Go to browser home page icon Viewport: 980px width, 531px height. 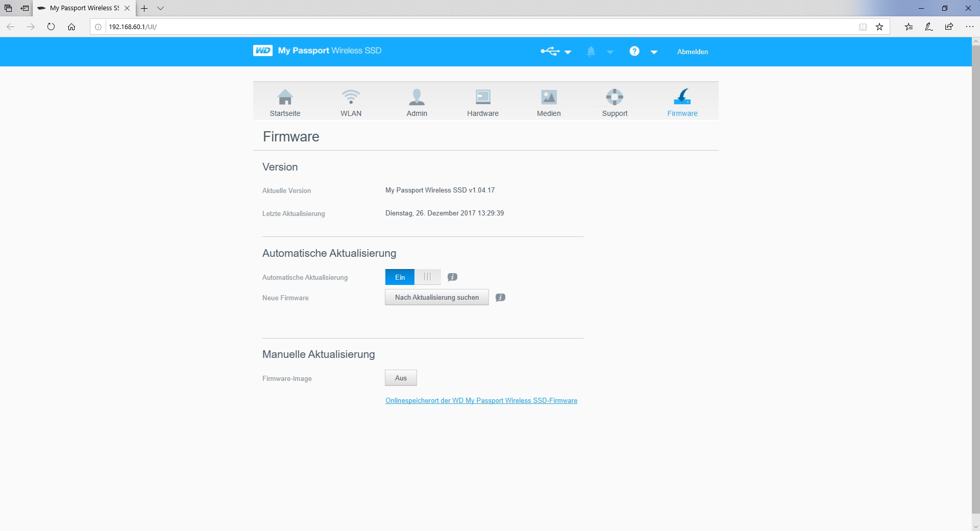(x=71, y=27)
